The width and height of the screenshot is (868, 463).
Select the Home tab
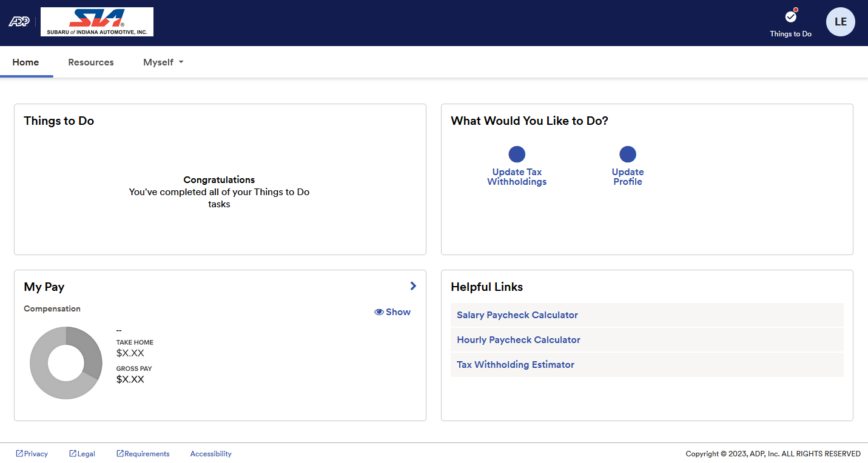click(x=25, y=62)
